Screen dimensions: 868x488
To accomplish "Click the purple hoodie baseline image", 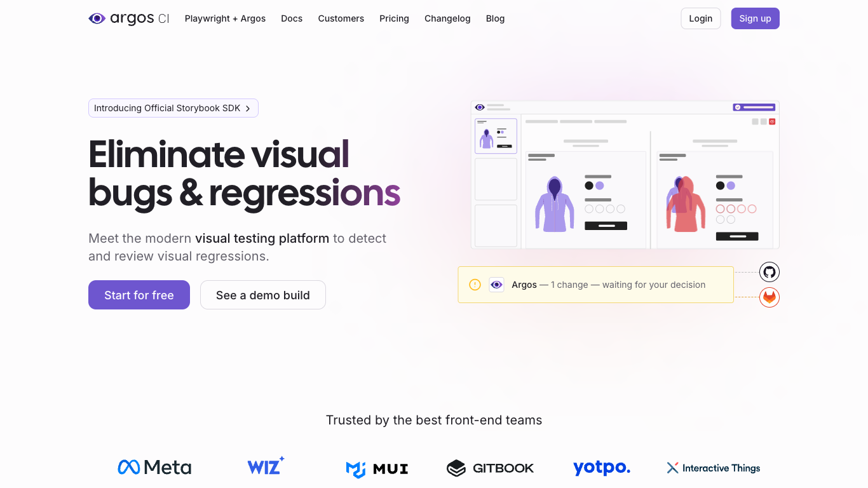I will (x=555, y=204).
